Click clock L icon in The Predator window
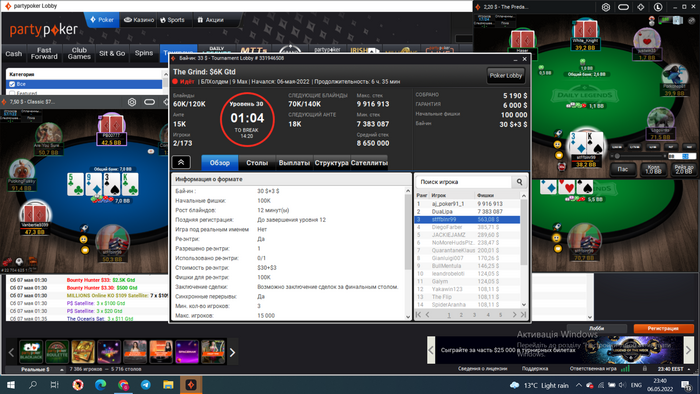700x394 pixels. click(658, 7)
